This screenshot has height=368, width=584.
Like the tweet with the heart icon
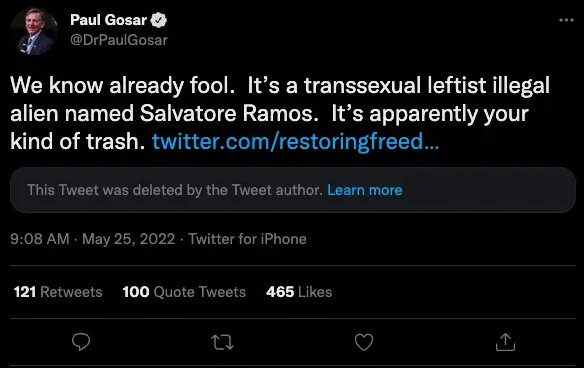364,342
